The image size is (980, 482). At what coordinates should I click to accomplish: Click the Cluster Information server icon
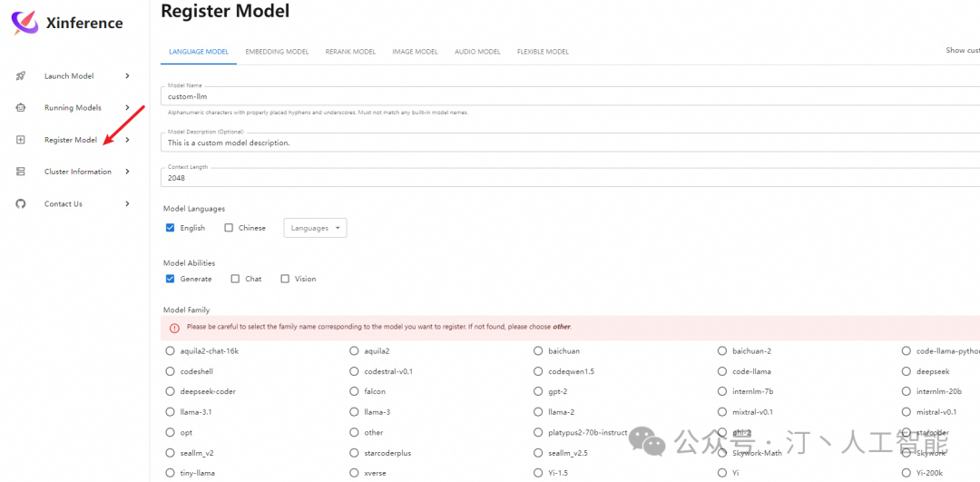(x=21, y=172)
